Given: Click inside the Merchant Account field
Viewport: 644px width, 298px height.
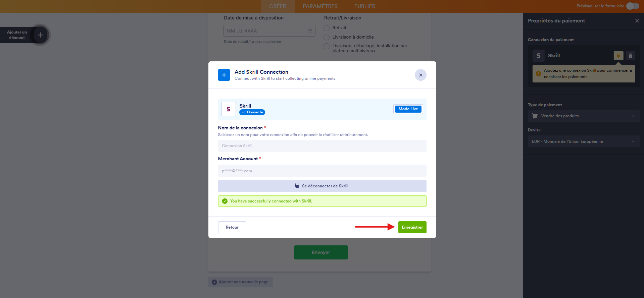Looking at the screenshot, I should 322,171.
